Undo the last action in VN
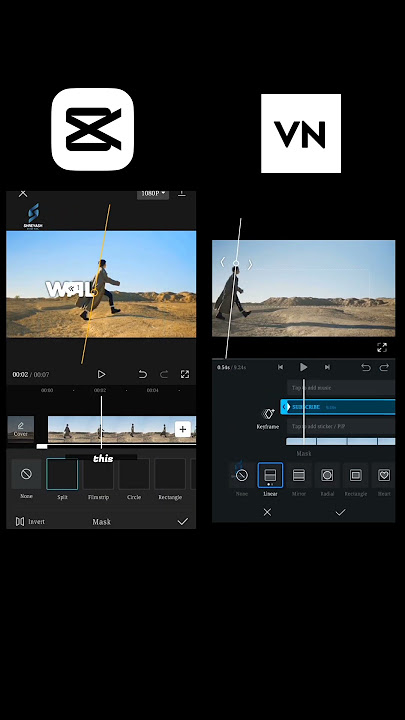 366,367
